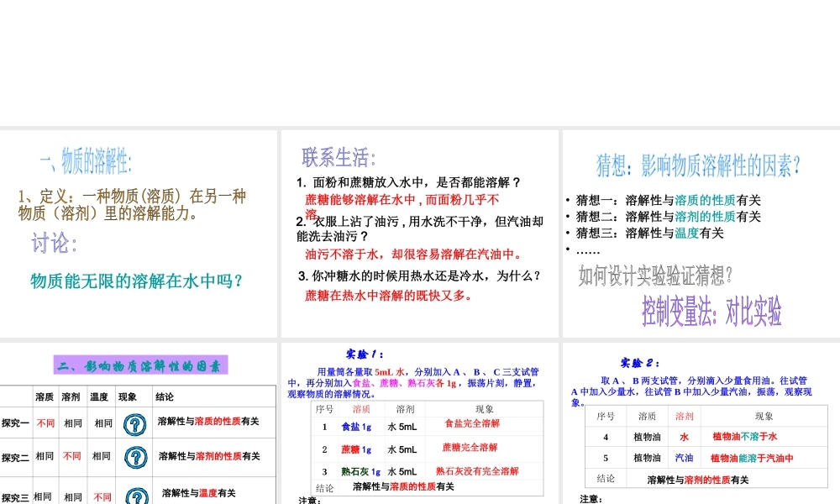Click the 讨论: heading
This screenshot has height=504, width=840.
pyautogui.click(x=54, y=243)
